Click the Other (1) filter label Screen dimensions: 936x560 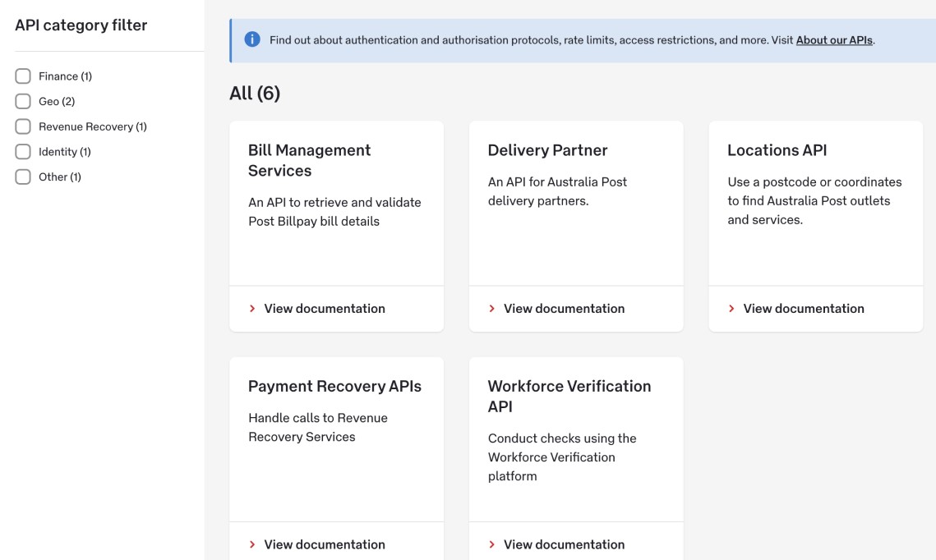pos(60,177)
